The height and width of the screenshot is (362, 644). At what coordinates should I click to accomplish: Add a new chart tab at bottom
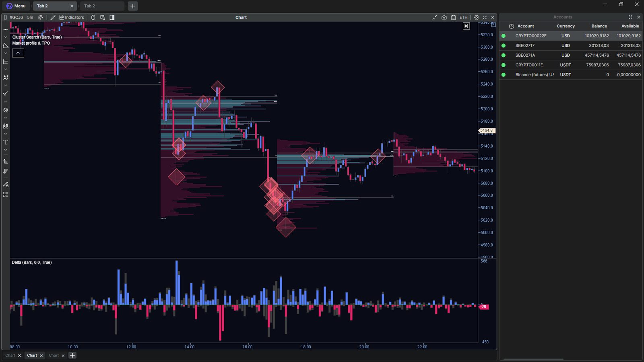pyautogui.click(x=72, y=356)
